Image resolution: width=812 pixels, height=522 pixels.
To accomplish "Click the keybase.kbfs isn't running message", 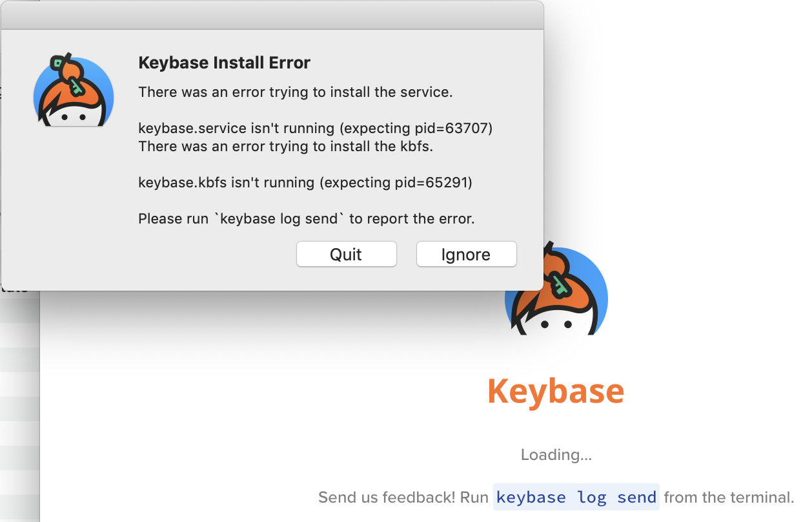I will point(305,182).
